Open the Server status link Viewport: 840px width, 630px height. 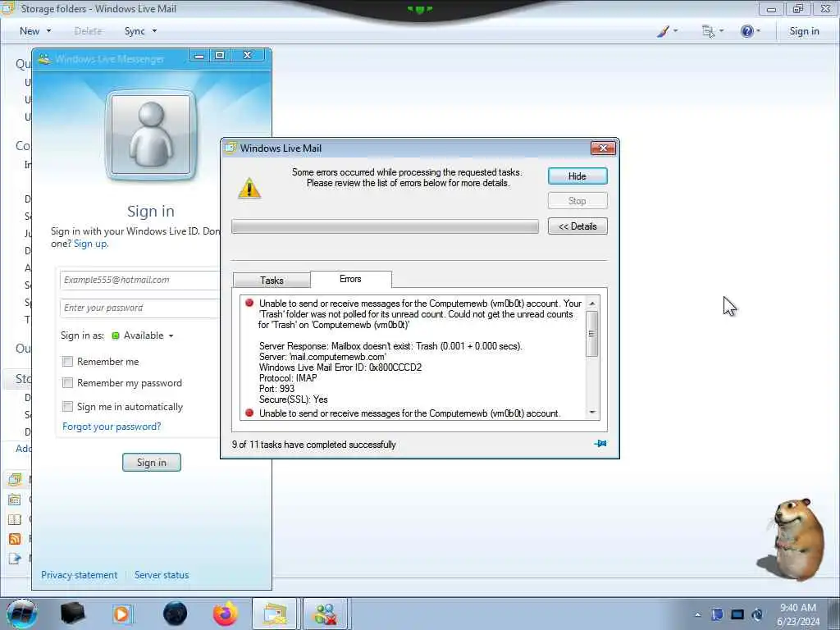click(x=162, y=575)
